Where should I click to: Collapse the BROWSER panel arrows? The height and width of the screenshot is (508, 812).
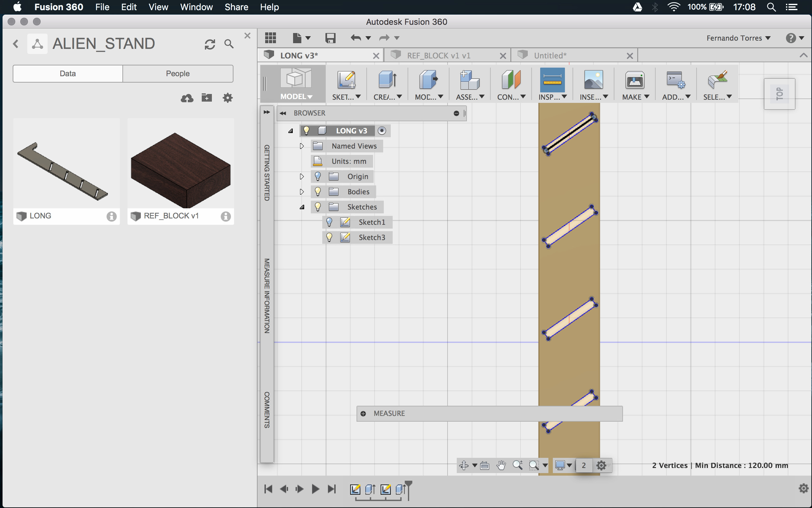click(x=283, y=113)
